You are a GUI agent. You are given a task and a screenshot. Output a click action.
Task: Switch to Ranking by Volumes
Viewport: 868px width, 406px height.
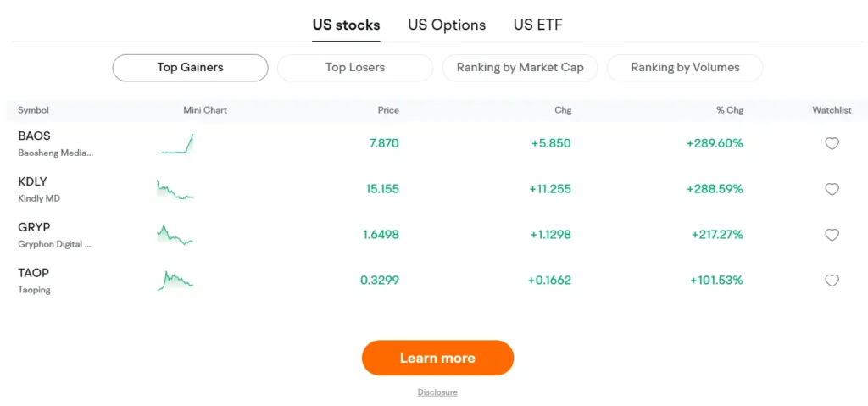point(685,68)
